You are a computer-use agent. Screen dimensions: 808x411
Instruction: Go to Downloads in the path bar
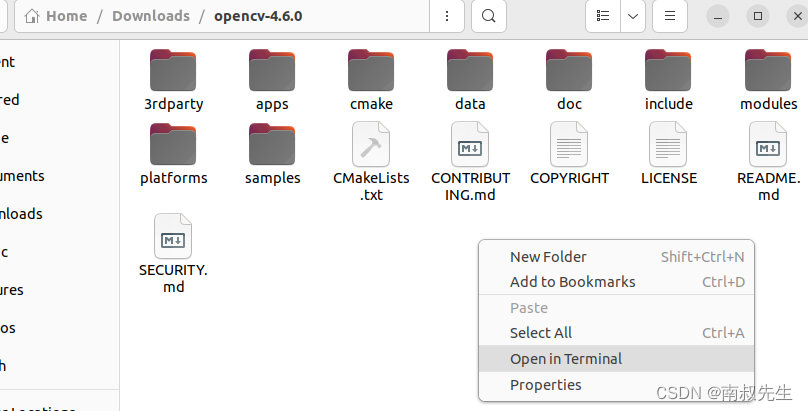[x=151, y=16]
